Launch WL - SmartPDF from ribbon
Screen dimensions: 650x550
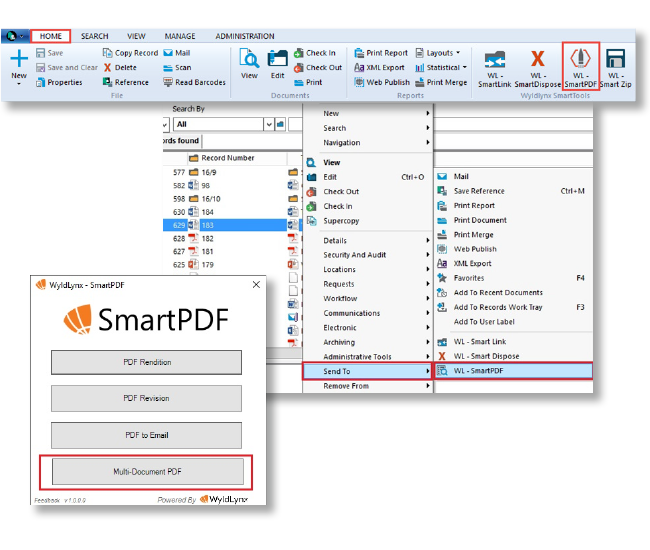(580, 66)
